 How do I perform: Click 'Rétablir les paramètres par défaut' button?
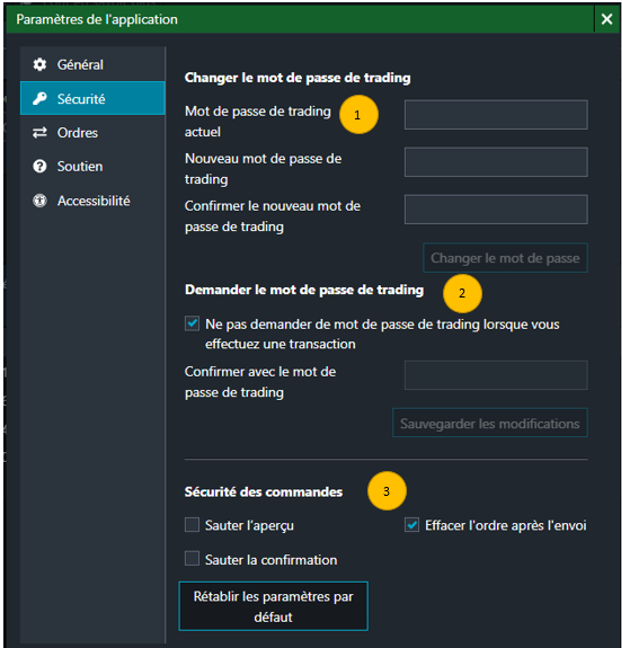(x=273, y=606)
